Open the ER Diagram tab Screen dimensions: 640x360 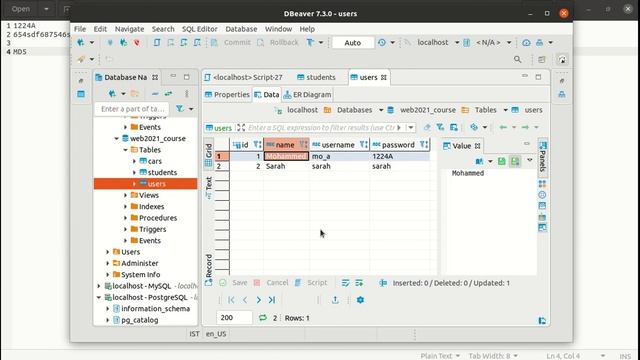pyautogui.click(x=307, y=95)
